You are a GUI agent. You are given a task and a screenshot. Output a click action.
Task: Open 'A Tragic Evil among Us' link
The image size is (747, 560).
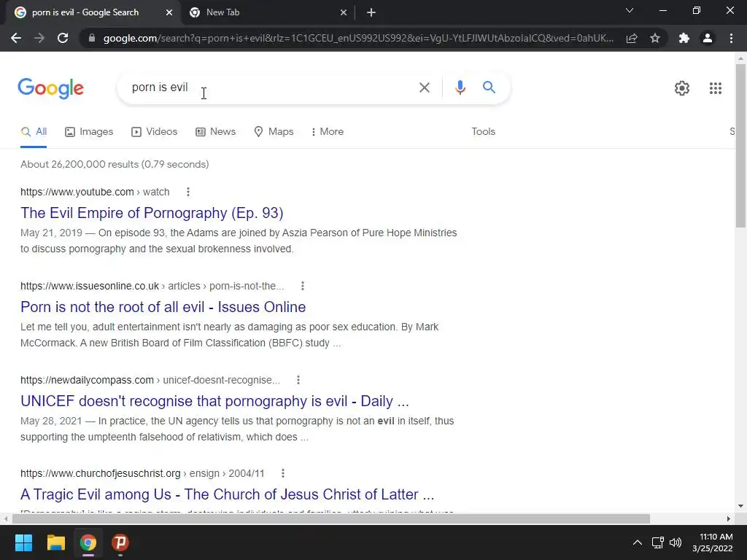[228, 495]
